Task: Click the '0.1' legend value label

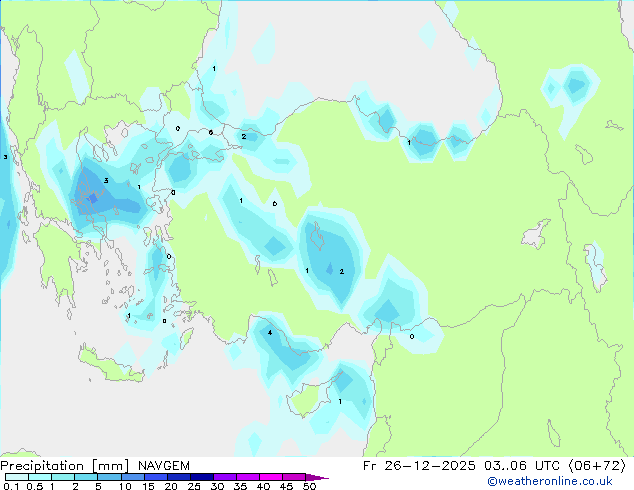Action: click(x=11, y=486)
